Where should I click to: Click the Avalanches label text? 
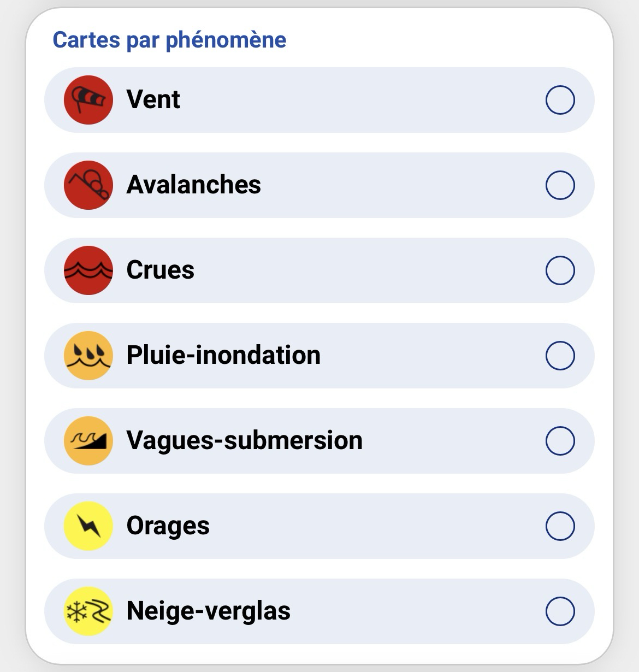[193, 185]
